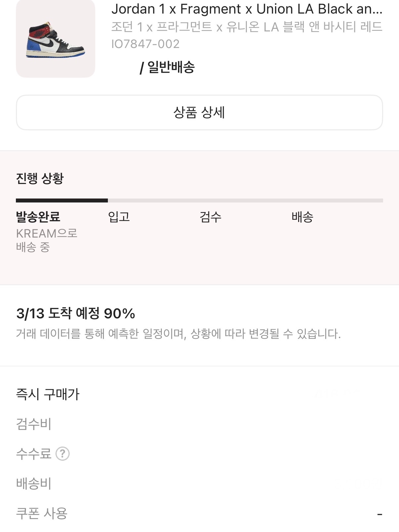Click the dark filled progress bar segment
The height and width of the screenshot is (532, 399).
[62, 200]
